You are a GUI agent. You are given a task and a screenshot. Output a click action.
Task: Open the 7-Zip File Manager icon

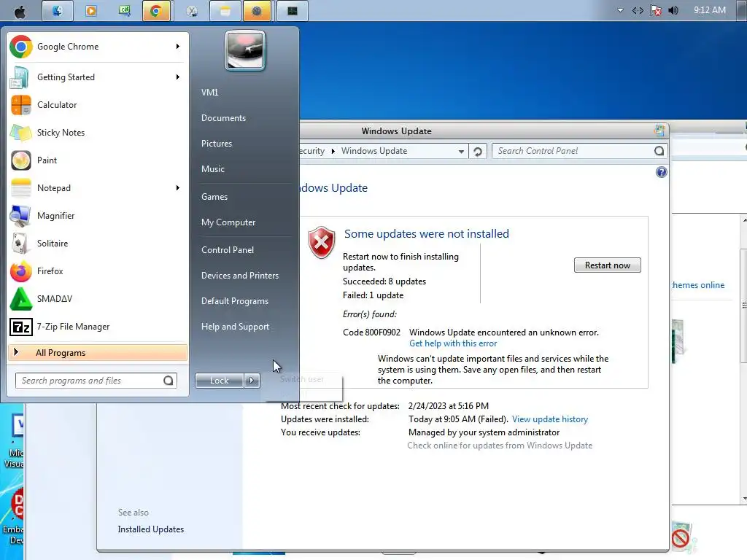pos(21,327)
